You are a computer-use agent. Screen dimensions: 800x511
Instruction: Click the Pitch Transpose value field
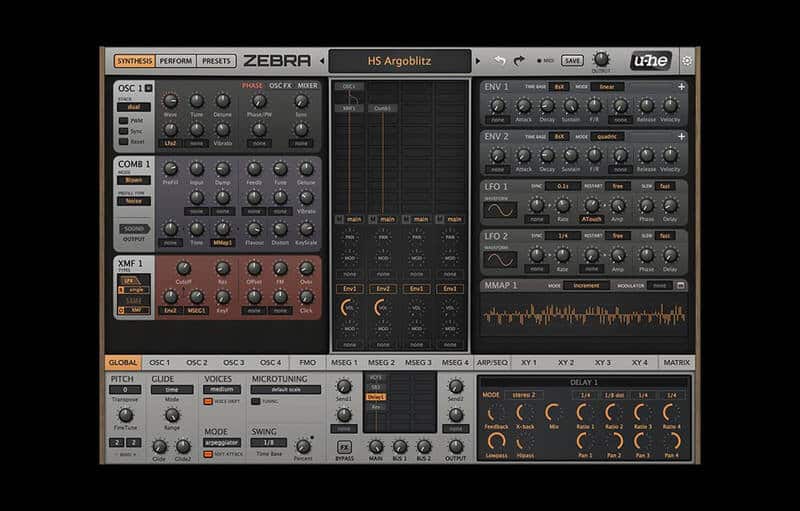(x=125, y=390)
